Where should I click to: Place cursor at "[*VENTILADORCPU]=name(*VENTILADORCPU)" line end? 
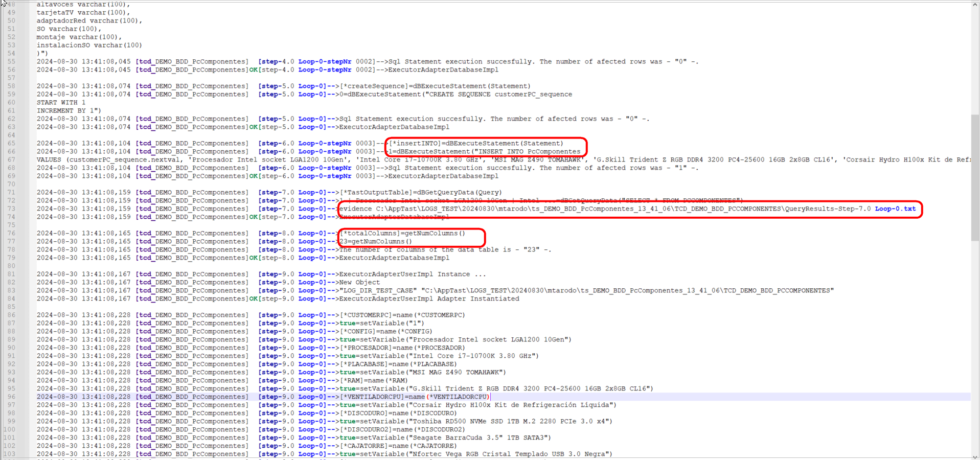490,397
